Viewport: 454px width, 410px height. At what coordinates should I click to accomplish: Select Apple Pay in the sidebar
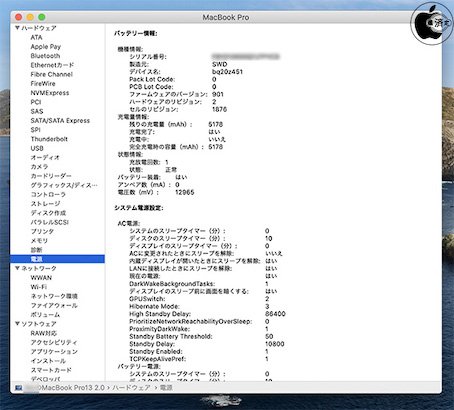click(46, 47)
